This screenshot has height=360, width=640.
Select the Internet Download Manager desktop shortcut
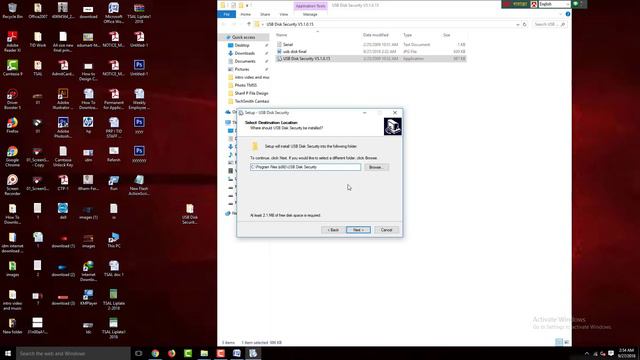click(x=88, y=271)
